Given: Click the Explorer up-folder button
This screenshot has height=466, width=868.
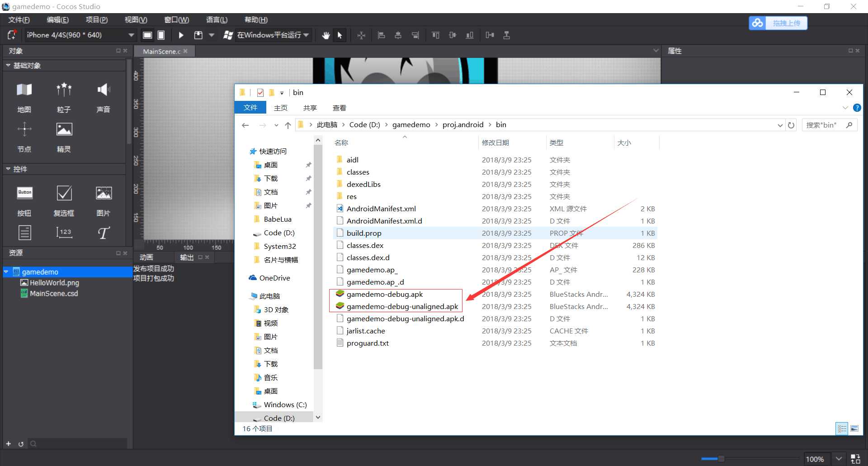Looking at the screenshot, I should point(288,125).
